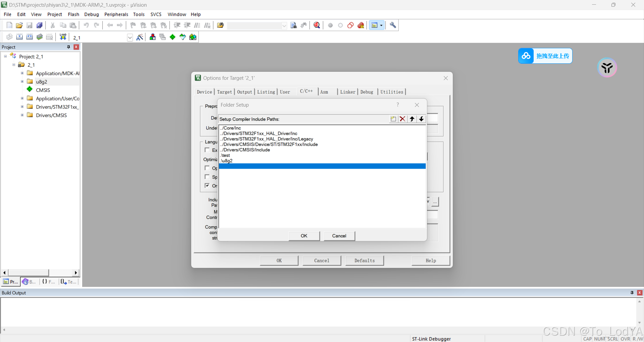Click the Indent selection icon
Viewport: 644px width, 342px height.
click(177, 25)
